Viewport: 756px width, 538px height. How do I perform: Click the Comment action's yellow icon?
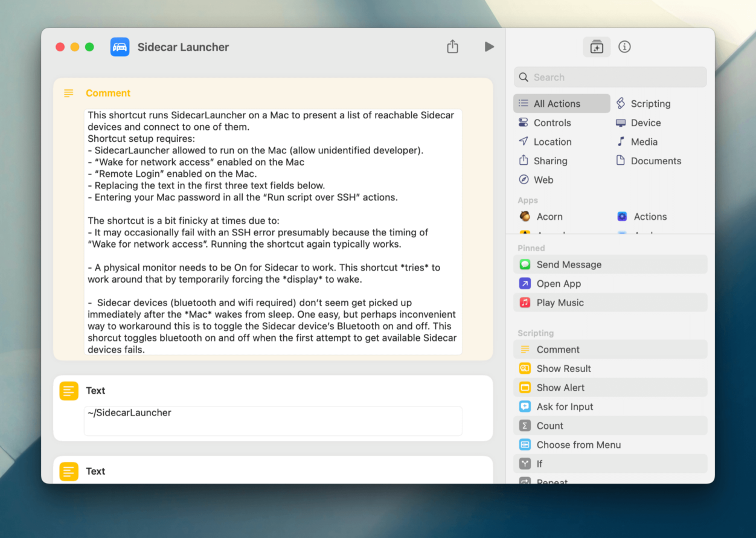point(68,93)
